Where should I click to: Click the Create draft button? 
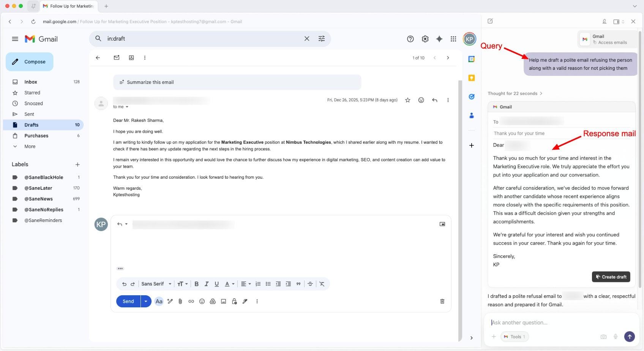[x=611, y=277]
